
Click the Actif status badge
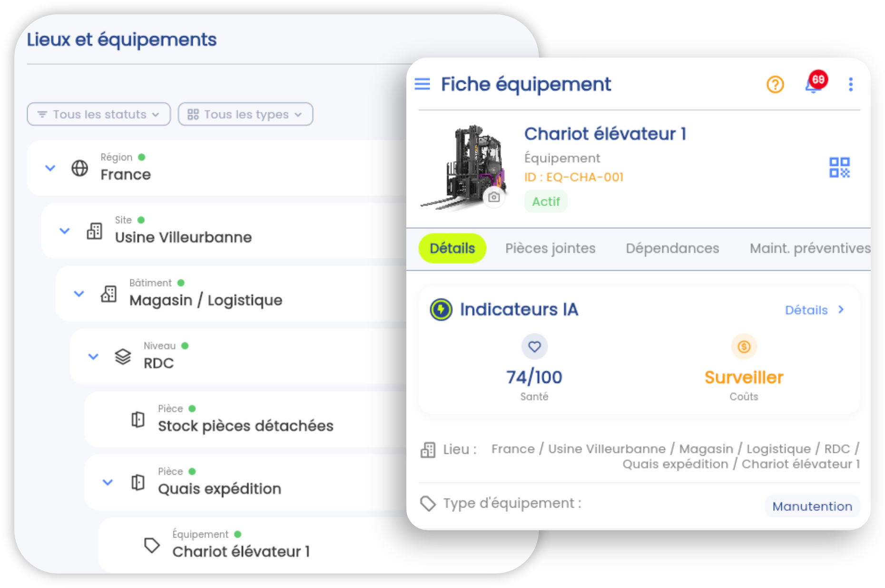pos(546,202)
